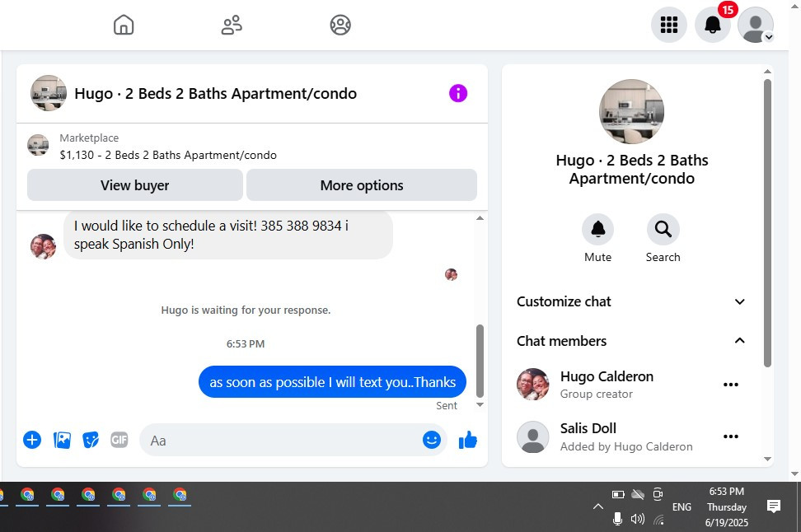Click the message scroll-down arrow

[480, 405]
